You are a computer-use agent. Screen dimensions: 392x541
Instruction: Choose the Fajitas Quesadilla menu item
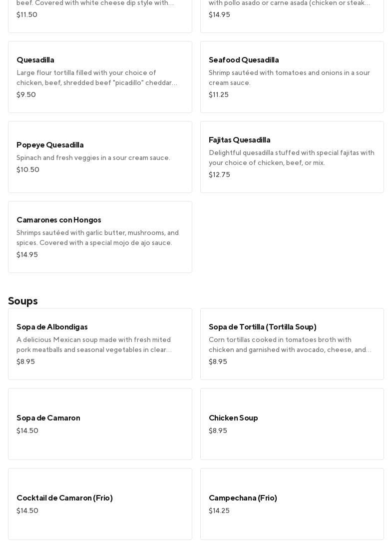coord(292,156)
